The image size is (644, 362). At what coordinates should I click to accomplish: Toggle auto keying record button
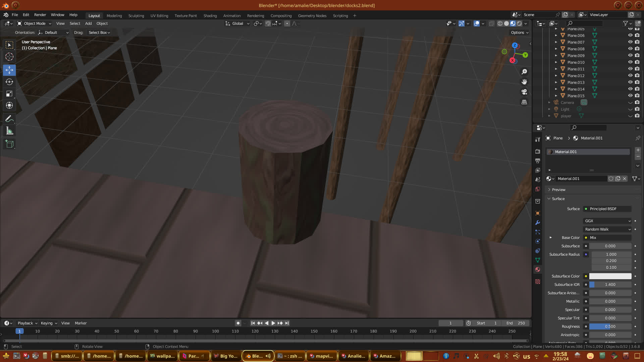click(238, 323)
